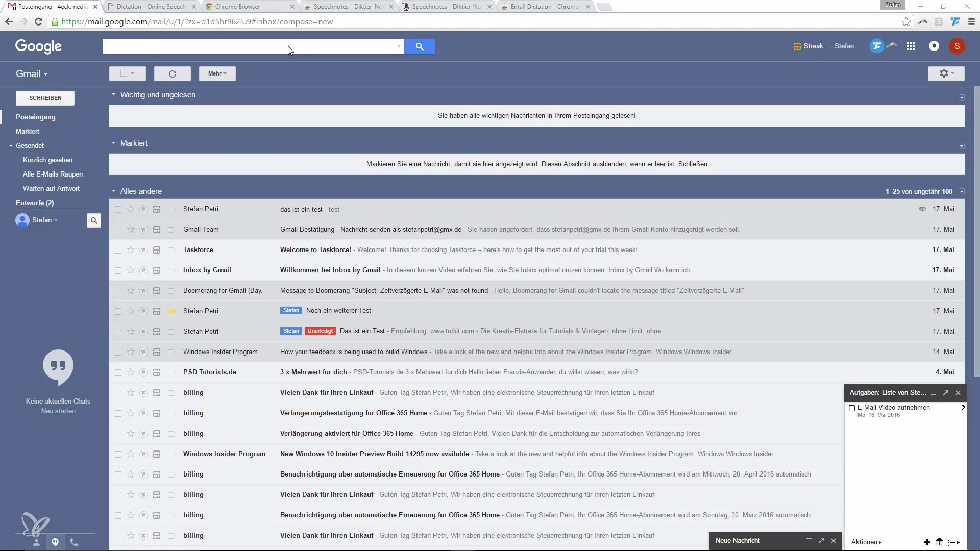
Task: Add new task with plus icon
Action: click(927, 542)
